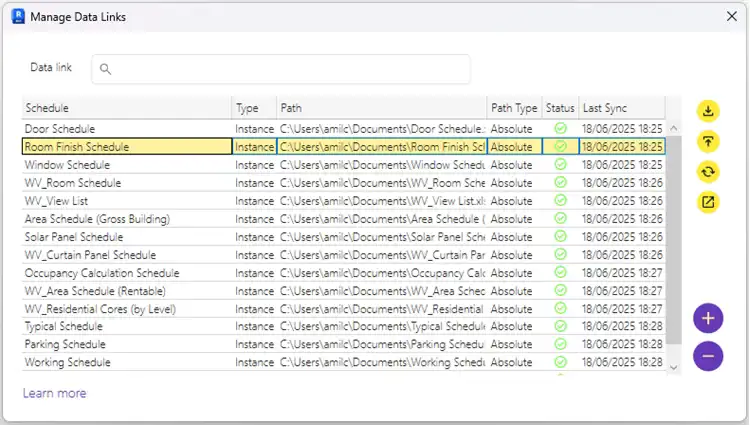This screenshot has height=425, width=750.
Task: Click the Path Type column header
Action: click(x=514, y=108)
